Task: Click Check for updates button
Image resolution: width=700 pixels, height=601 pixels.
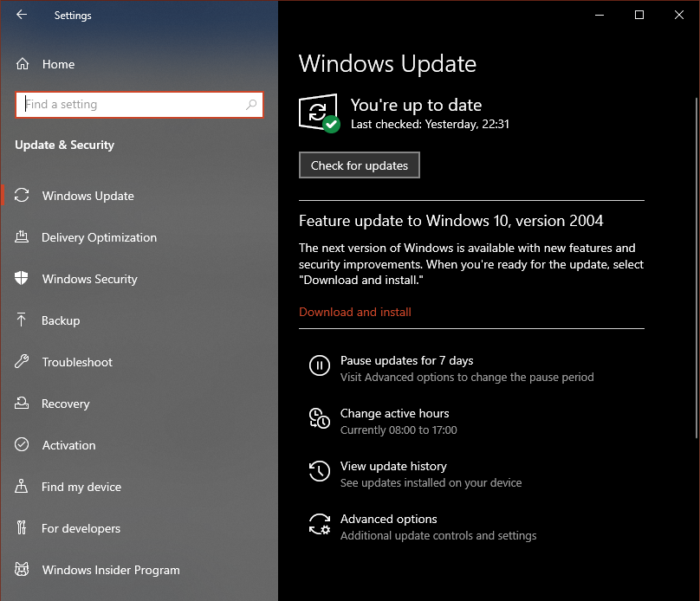Action: point(360,165)
